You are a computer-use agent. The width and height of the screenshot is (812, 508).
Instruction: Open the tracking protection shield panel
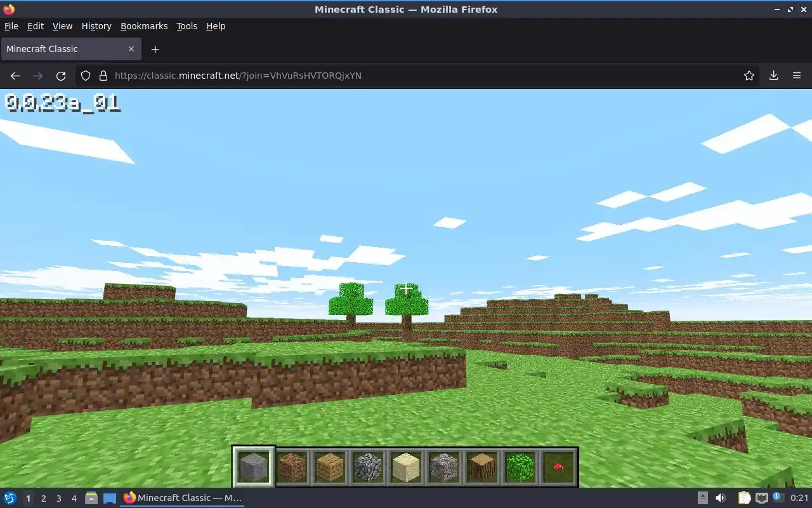(x=86, y=76)
